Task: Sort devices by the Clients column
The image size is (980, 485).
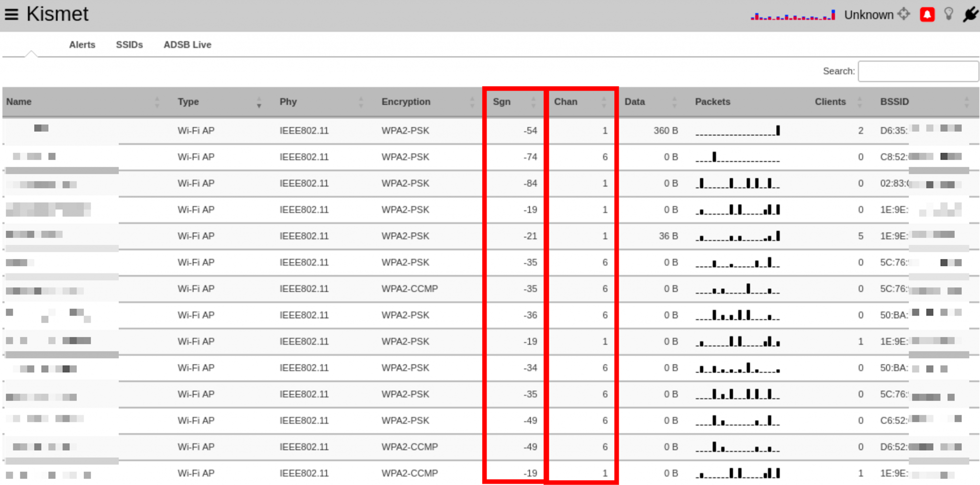Action: point(830,102)
